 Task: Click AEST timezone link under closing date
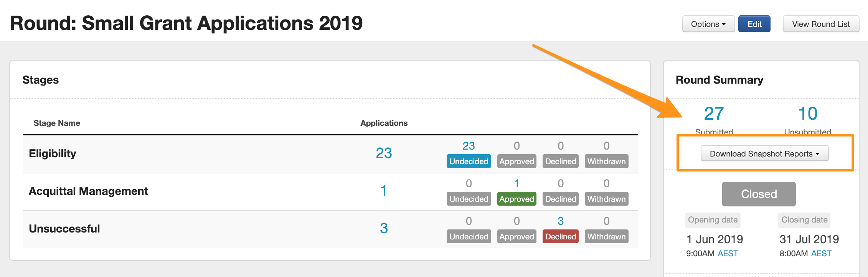pyautogui.click(x=821, y=254)
